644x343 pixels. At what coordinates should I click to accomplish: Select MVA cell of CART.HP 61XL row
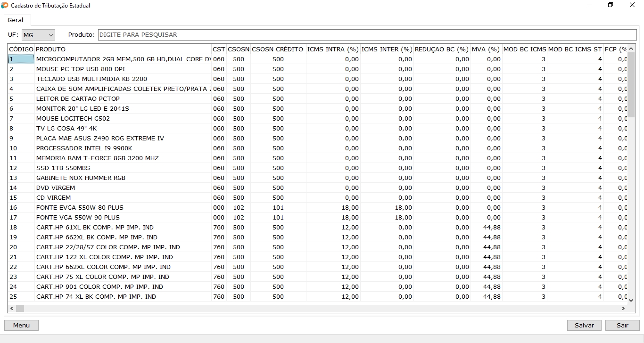(x=487, y=228)
